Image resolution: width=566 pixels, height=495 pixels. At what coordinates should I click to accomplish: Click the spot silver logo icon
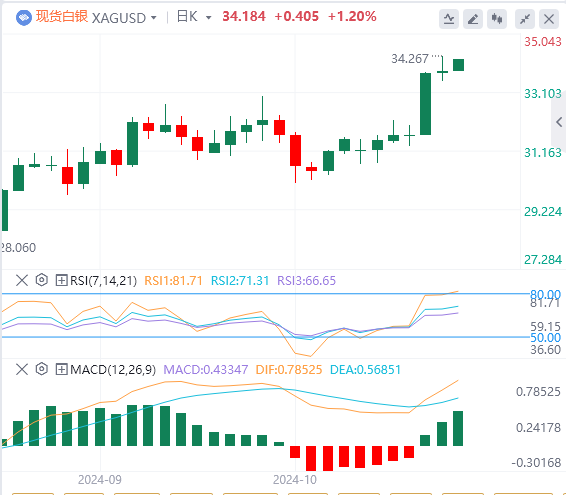(x=24, y=18)
